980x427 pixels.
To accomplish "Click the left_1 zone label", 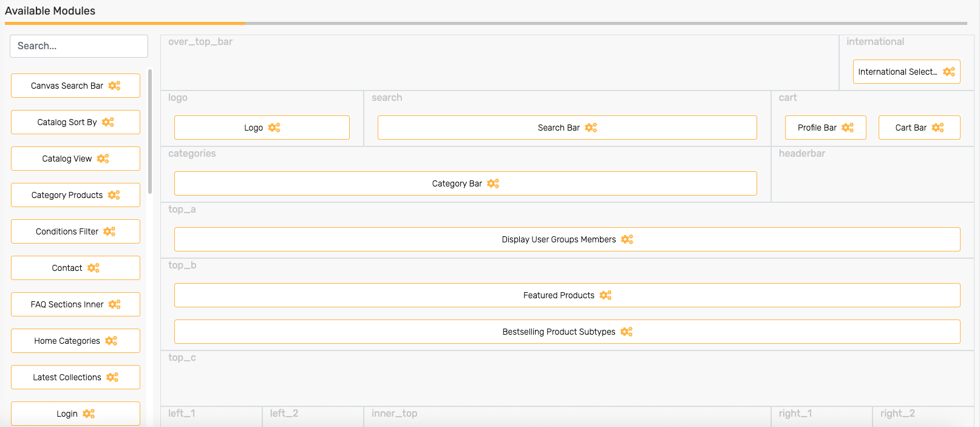I will coord(182,414).
